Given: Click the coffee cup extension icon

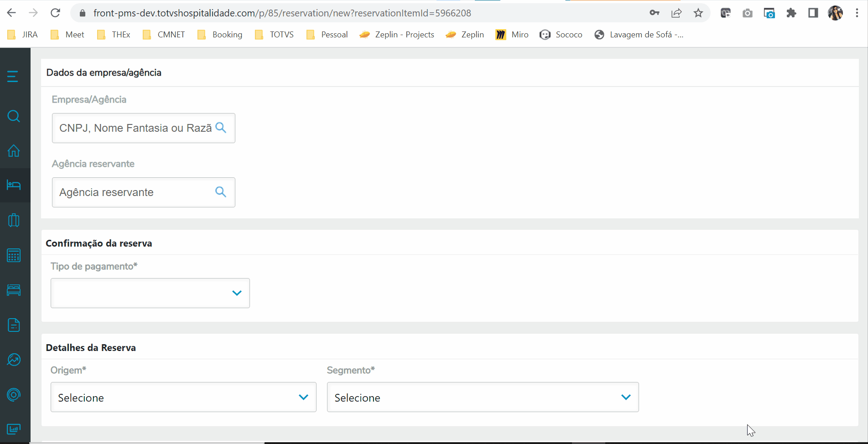Looking at the screenshot, I should click(726, 13).
